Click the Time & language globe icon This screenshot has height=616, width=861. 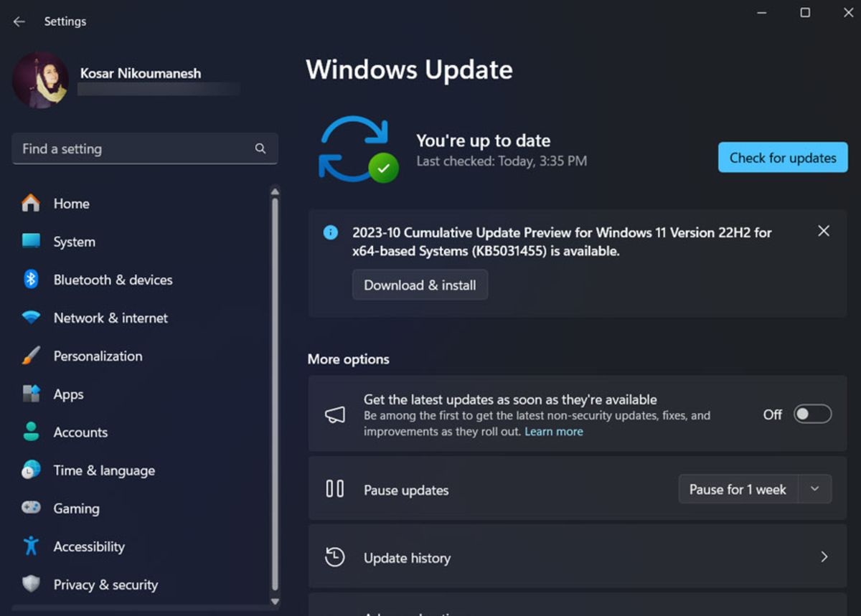coord(31,470)
